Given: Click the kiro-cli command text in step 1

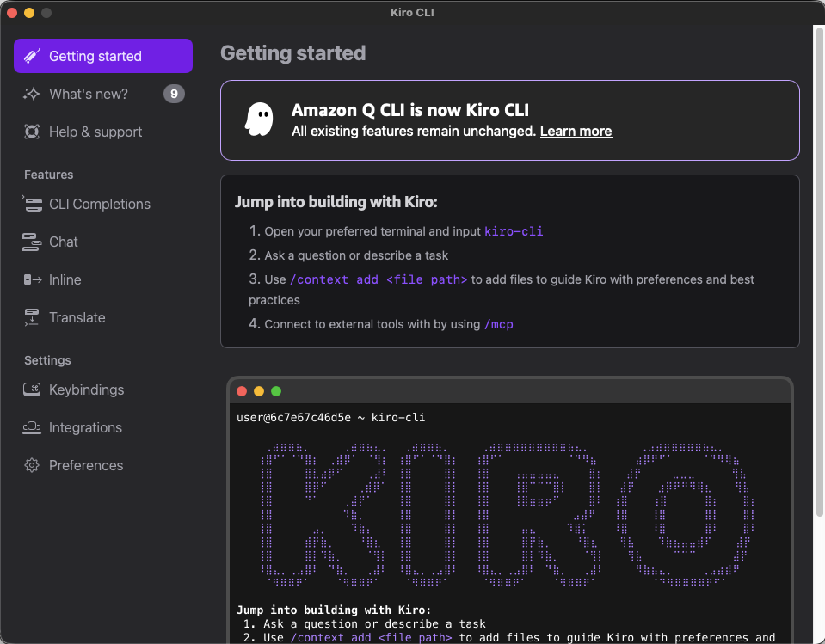Looking at the screenshot, I should tap(514, 231).
